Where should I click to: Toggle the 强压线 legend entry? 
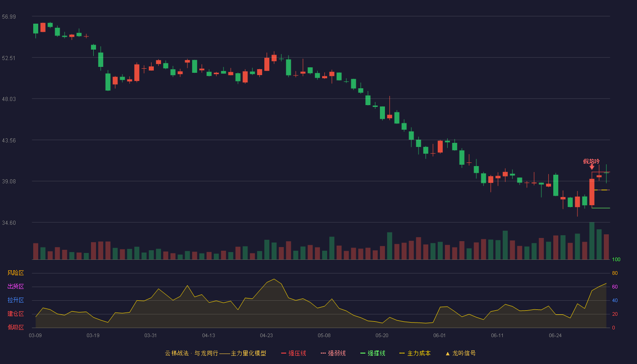click(293, 353)
